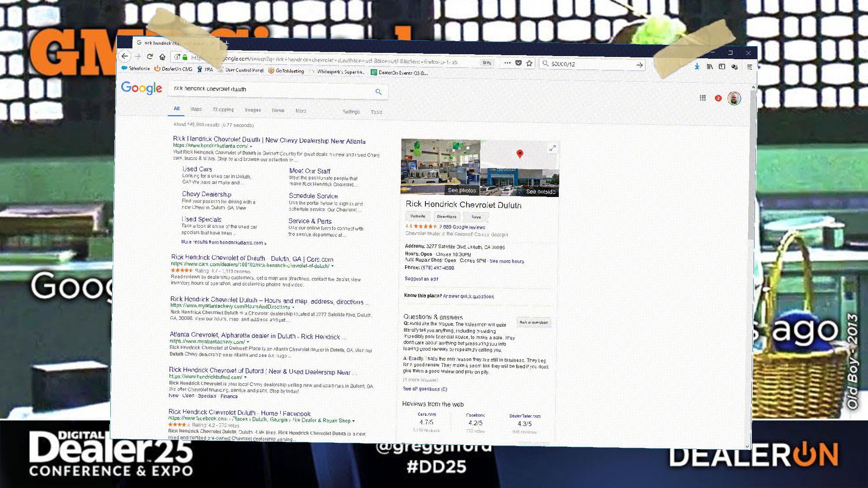
Task: Open the Google apps grid icon
Action: [703, 98]
